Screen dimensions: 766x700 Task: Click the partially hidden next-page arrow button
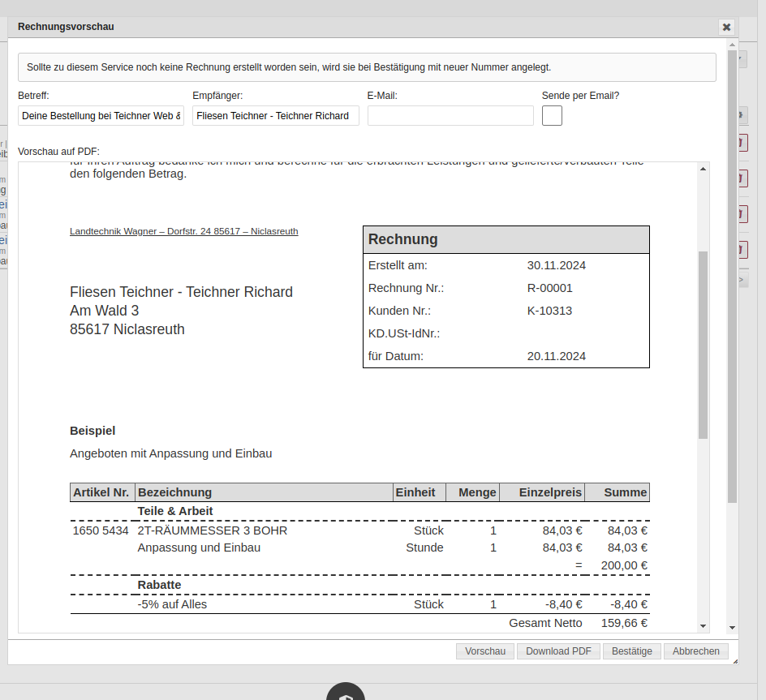pos(742,281)
